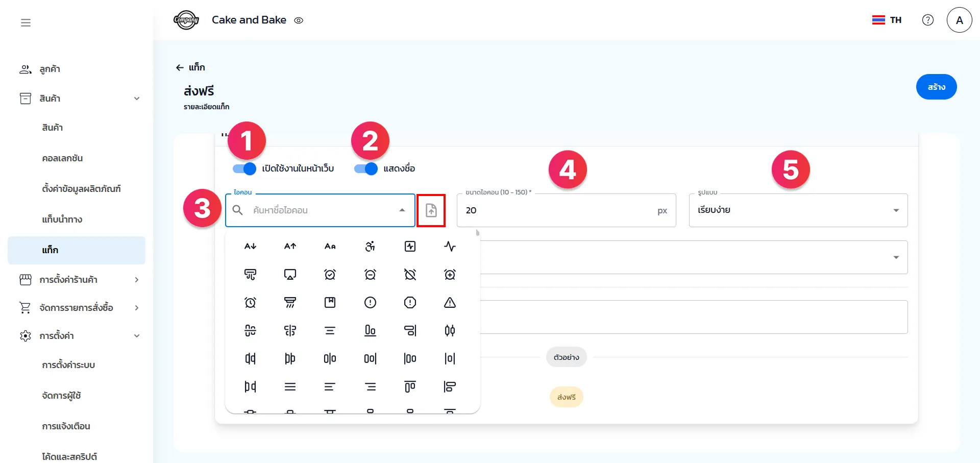Screen dimensions: 980x463
Task: Toggle the เปิดใช้งานในหน้าเว็บ switch
Action: click(x=244, y=168)
